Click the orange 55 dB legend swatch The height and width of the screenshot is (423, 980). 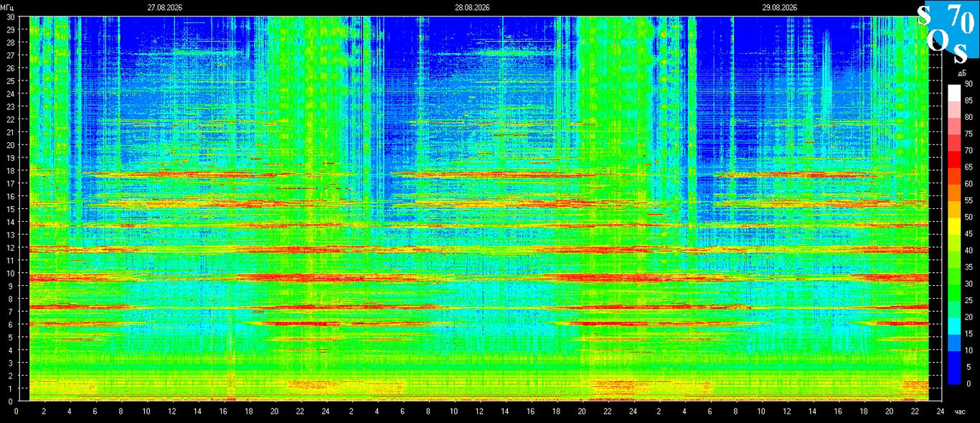(954, 210)
